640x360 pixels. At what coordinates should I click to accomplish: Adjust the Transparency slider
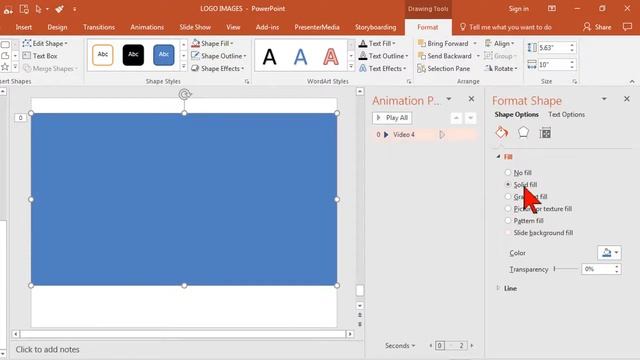point(566,269)
